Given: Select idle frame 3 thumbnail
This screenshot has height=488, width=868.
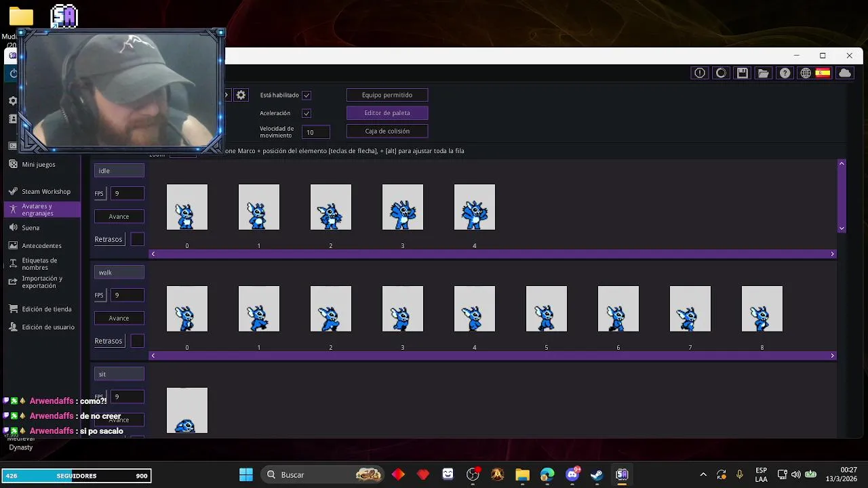Looking at the screenshot, I should pos(403,207).
